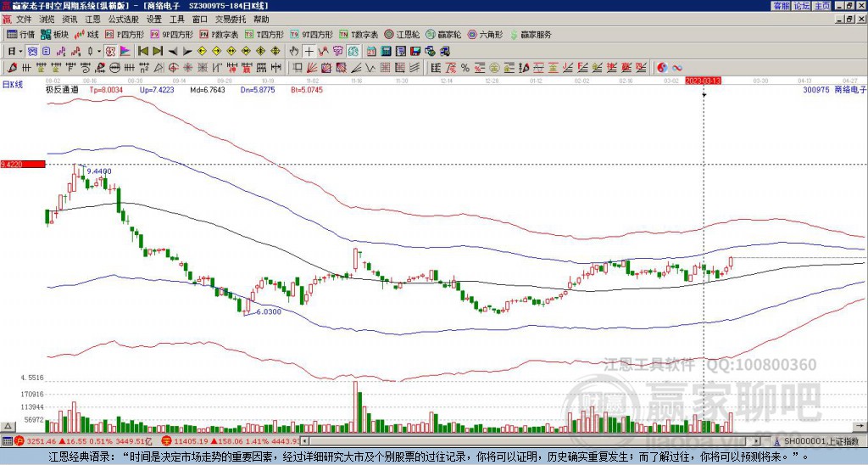The height and width of the screenshot is (465, 868).
Task: Click the red 9.4220 price marker
Action: [23, 164]
